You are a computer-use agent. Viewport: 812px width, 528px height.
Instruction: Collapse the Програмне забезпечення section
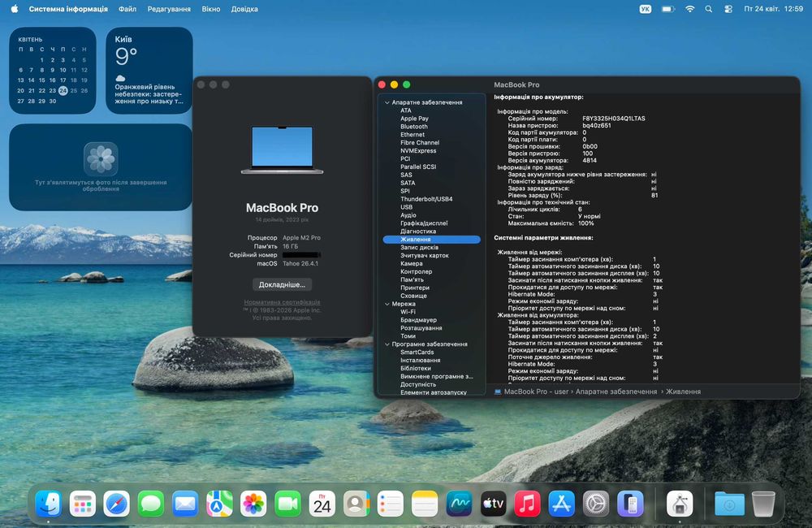tap(387, 344)
